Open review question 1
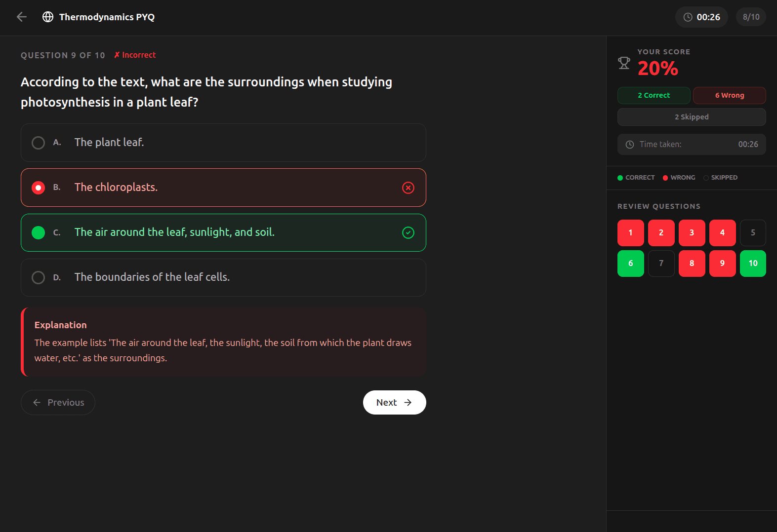Image resolution: width=777 pixels, height=532 pixels. [631, 233]
